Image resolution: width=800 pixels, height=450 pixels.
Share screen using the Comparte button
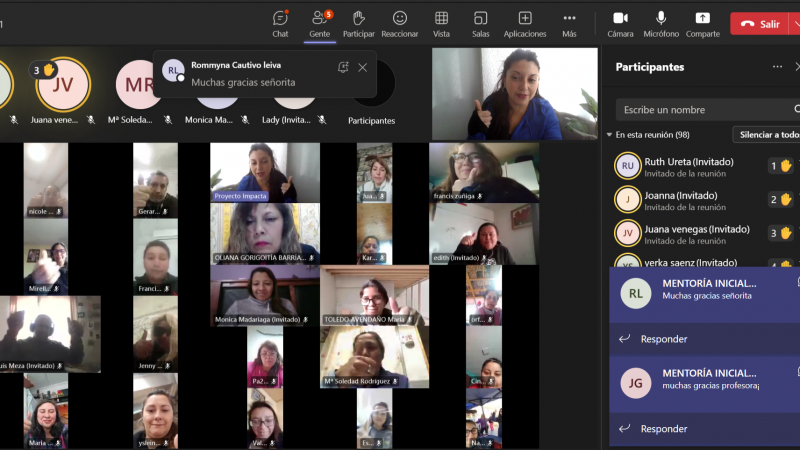point(702,23)
